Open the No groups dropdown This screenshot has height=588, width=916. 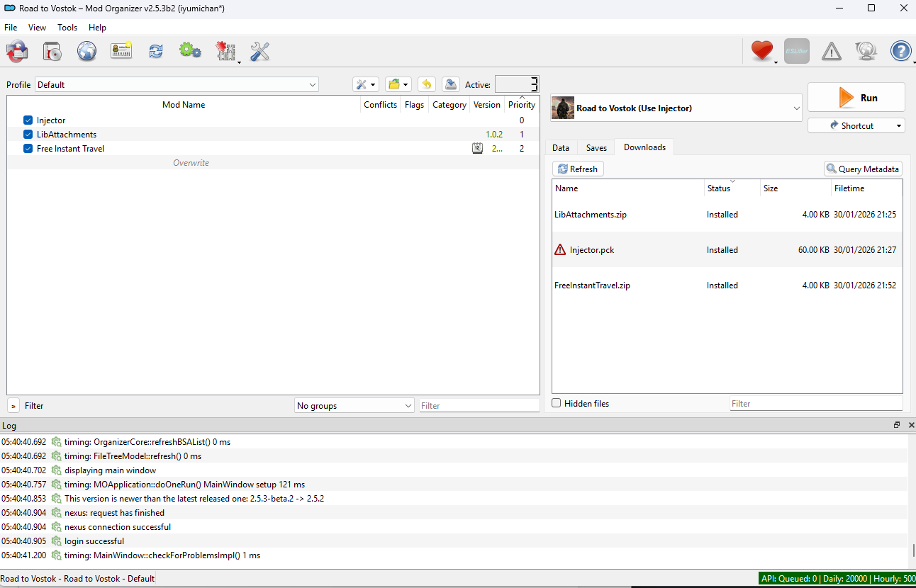(x=354, y=406)
